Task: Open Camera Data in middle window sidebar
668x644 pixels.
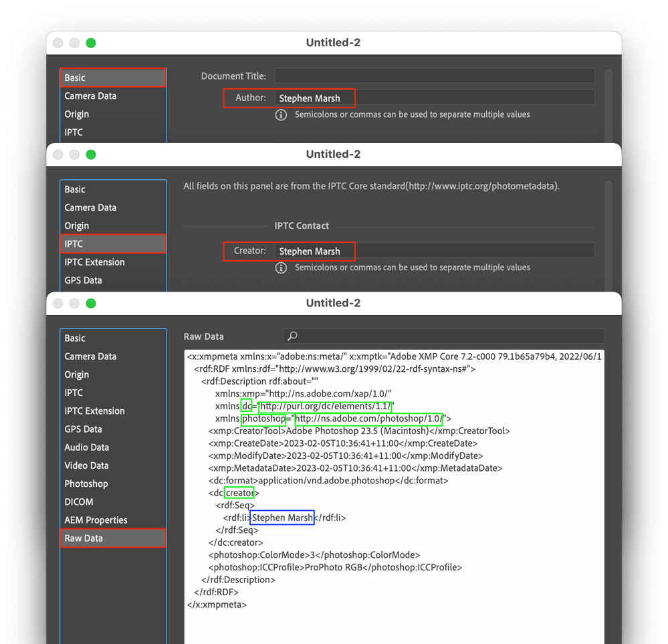Action: (x=113, y=207)
